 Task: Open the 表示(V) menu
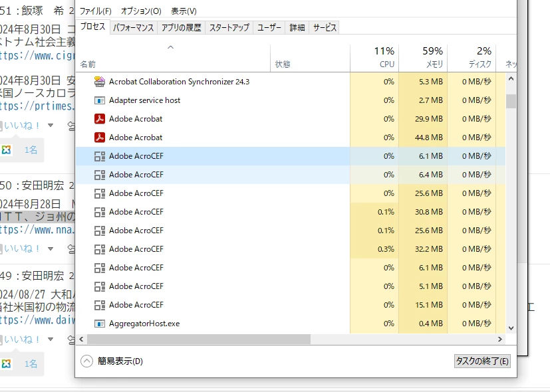pyautogui.click(x=184, y=11)
